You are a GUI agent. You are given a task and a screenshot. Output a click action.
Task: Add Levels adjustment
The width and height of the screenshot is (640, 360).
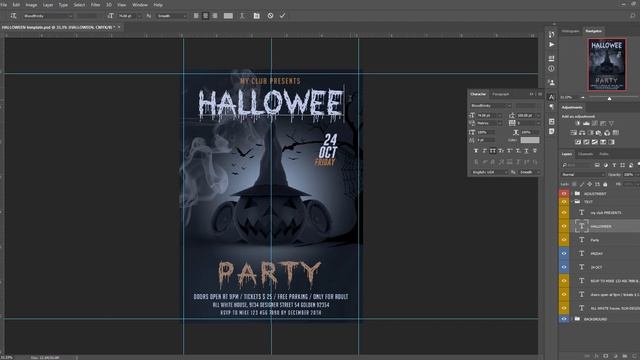[x=586, y=123]
